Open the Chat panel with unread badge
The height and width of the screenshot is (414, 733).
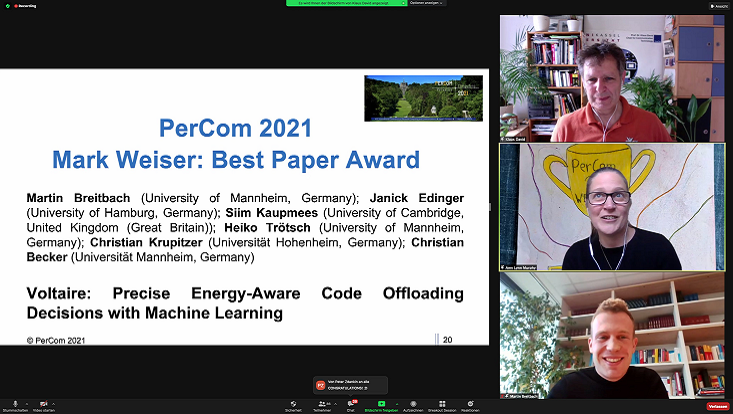[x=351, y=406]
